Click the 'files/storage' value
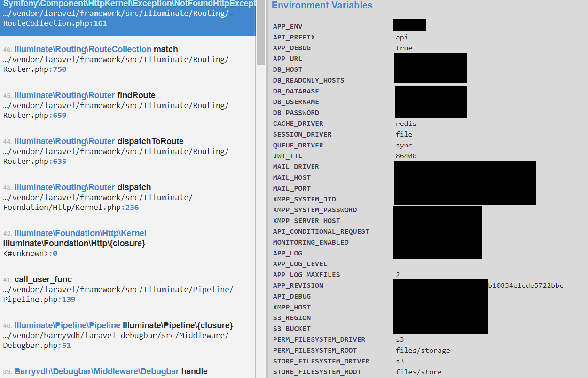 (423, 350)
